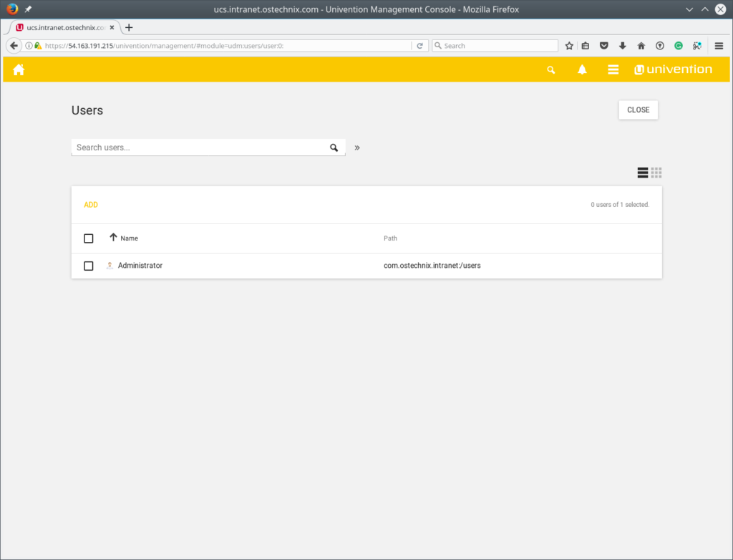Screen dimensions: 733x560
Task: Open the hamburger menu in the yellow bar
Action: pos(613,69)
